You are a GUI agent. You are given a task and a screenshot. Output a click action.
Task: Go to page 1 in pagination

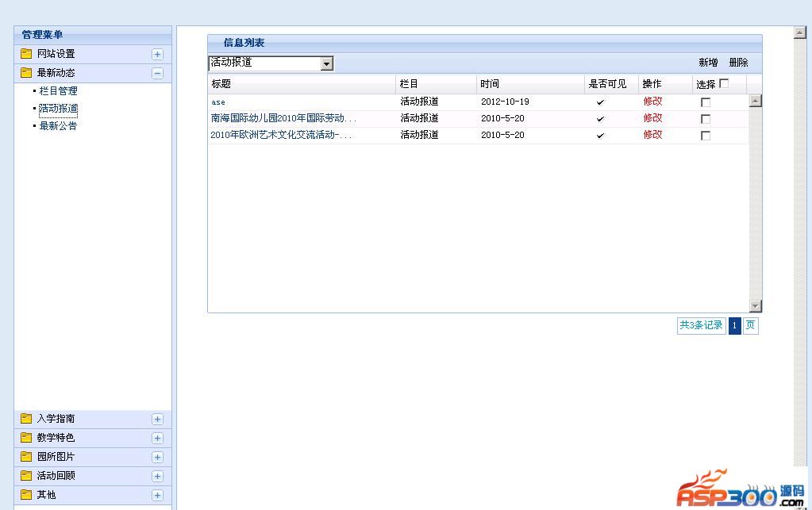pyautogui.click(x=734, y=325)
